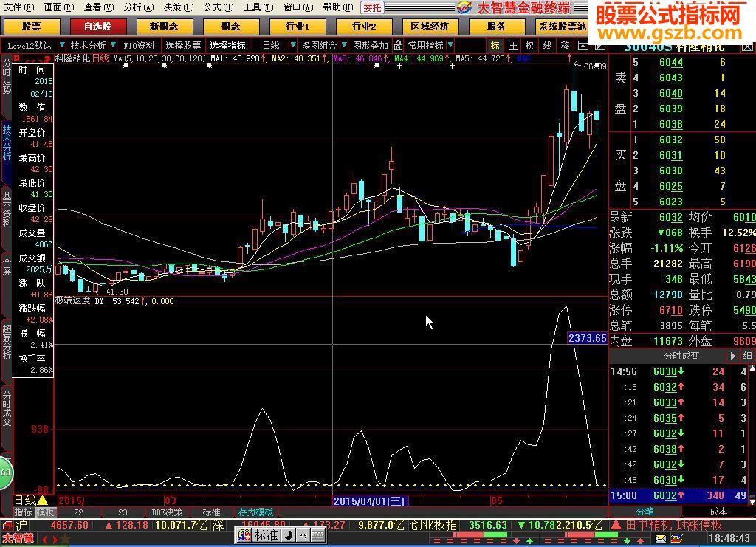The height and width of the screenshot is (547, 756).
Task: Open the 帮助(H) menu
Action: pos(337,7)
